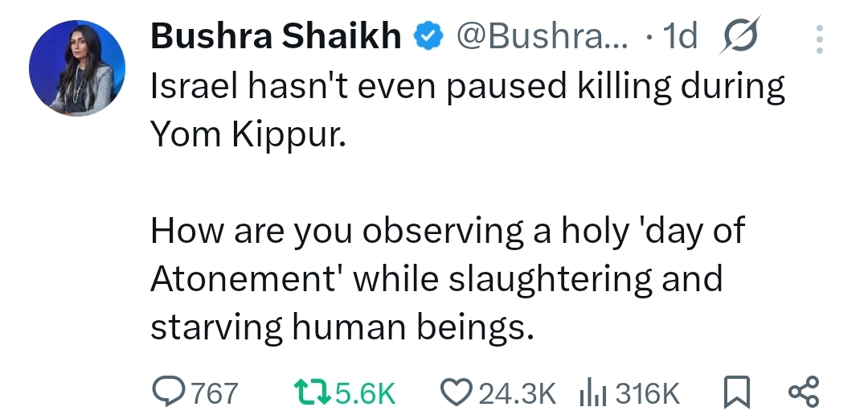
Task: Click the share icon
Action: tap(804, 393)
